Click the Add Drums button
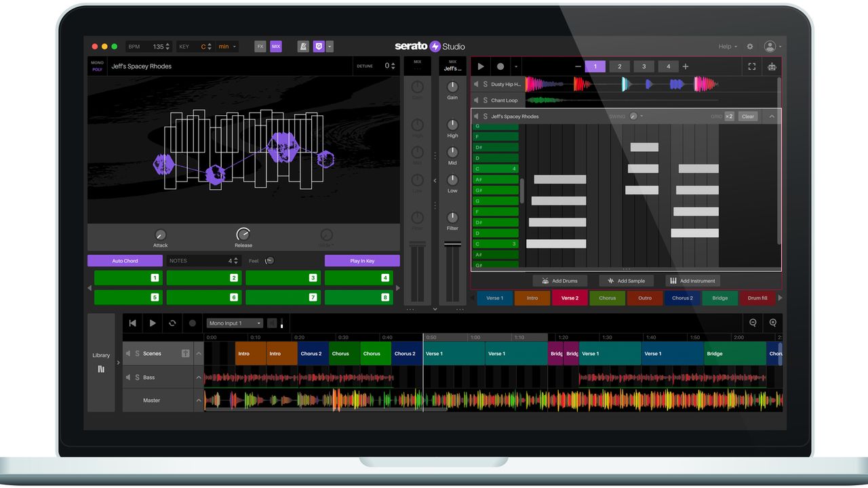This screenshot has width=868, height=488. 559,281
